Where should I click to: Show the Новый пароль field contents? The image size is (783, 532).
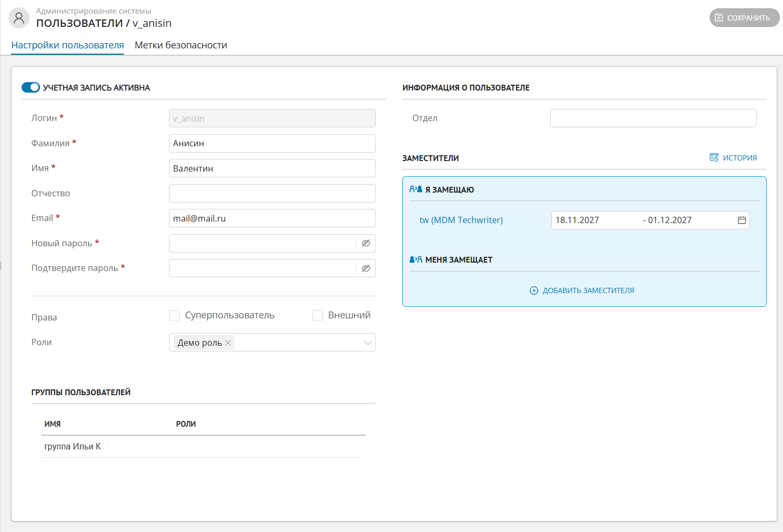pos(366,243)
